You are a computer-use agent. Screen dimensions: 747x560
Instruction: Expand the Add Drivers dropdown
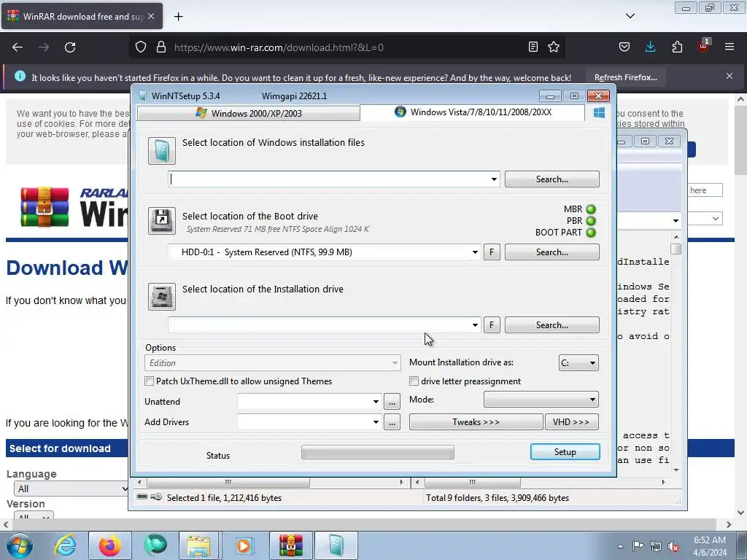376,422
